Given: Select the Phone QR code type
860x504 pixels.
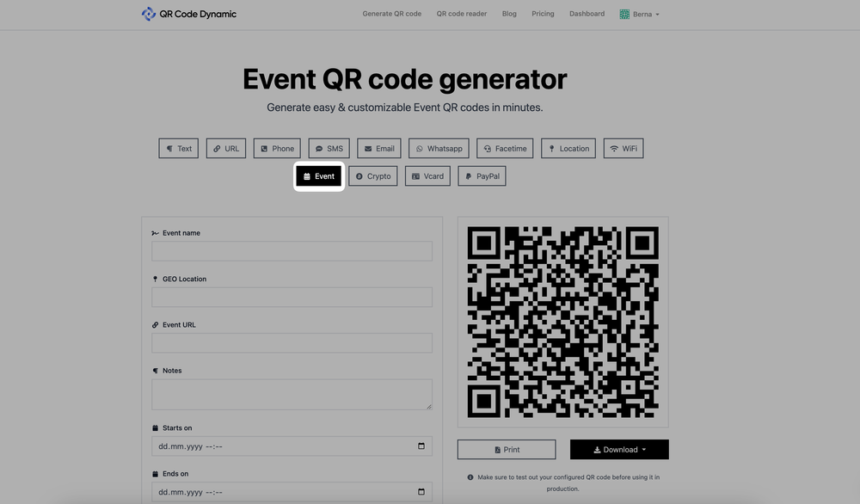Looking at the screenshot, I should click(x=277, y=147).
